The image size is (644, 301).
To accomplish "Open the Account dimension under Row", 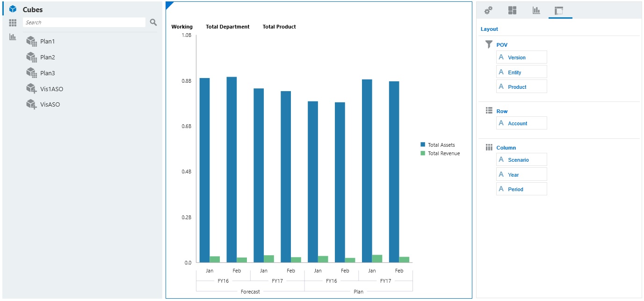I will click(x=522, y=123).
